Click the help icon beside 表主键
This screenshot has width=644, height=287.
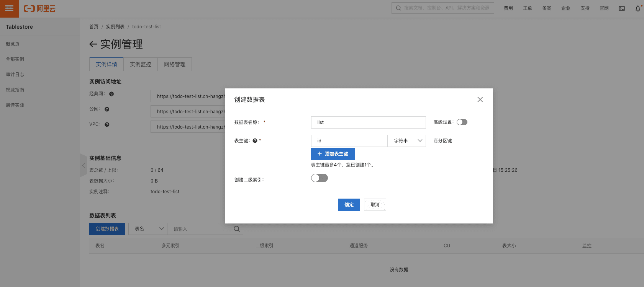tap(255, 141)
